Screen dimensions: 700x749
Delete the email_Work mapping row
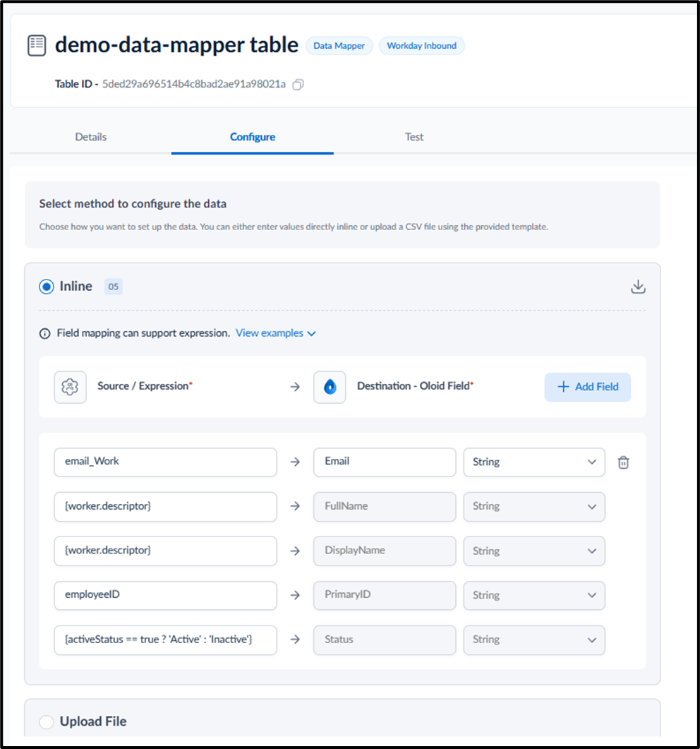[623, 462]
